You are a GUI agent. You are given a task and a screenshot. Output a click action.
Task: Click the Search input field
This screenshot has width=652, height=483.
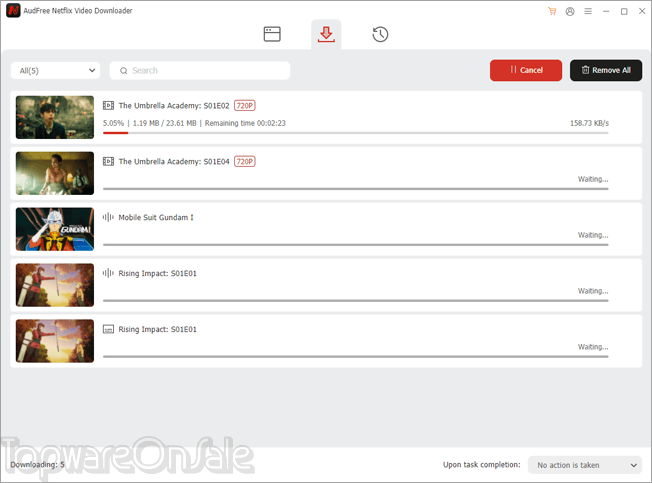[200, 71]
